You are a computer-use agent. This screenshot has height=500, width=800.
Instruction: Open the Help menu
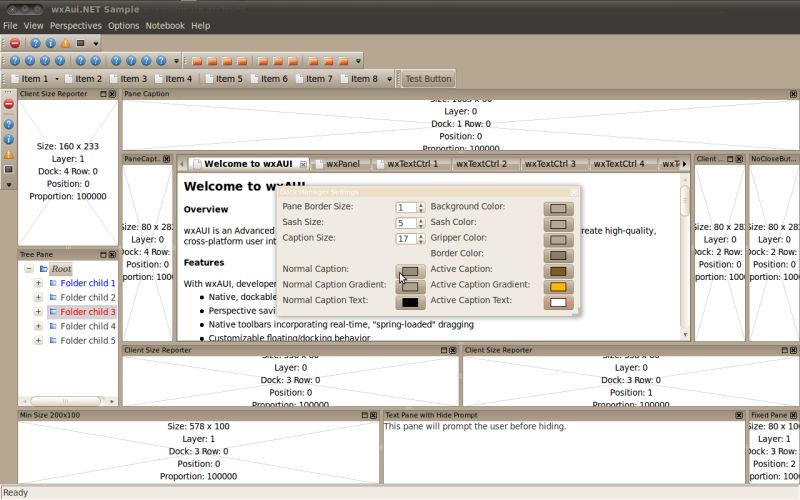click(x=201, y=26)
